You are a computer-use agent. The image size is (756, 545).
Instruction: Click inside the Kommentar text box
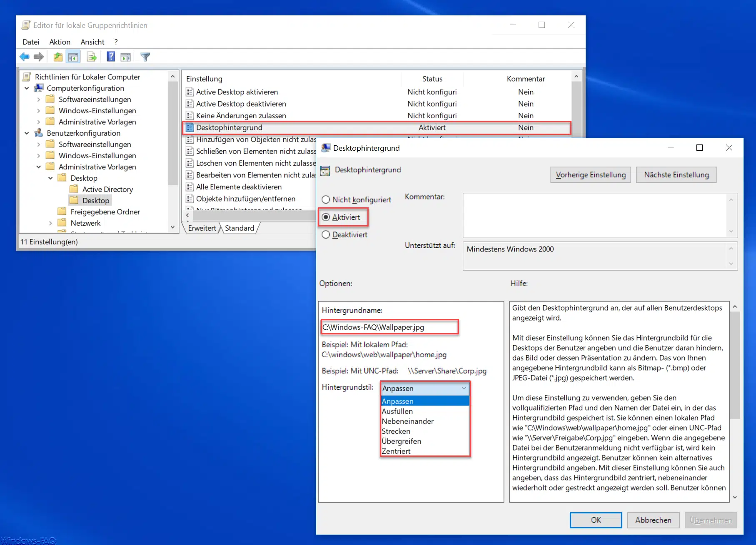595,215
